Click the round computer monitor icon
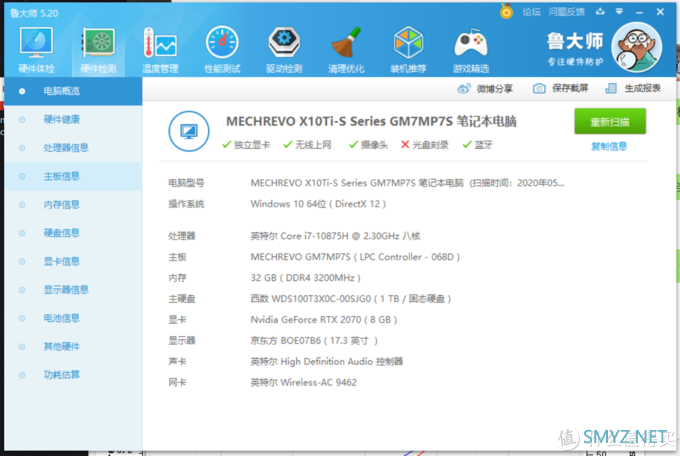The image size is (680, 456). click(x=189, y=131)
